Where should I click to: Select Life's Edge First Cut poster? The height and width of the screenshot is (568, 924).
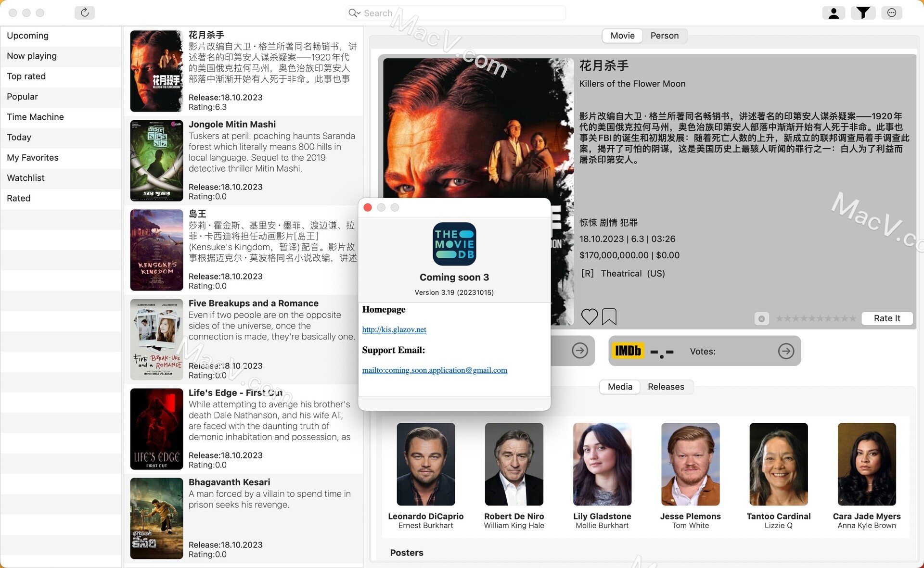click(156, 429)
